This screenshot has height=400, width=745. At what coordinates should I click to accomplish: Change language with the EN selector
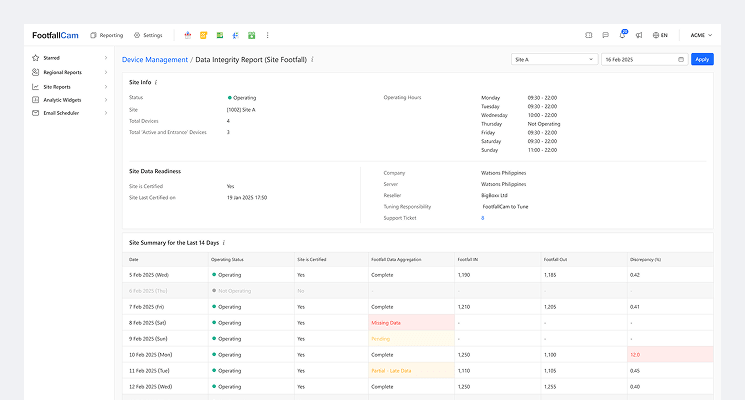click(659, 35)
